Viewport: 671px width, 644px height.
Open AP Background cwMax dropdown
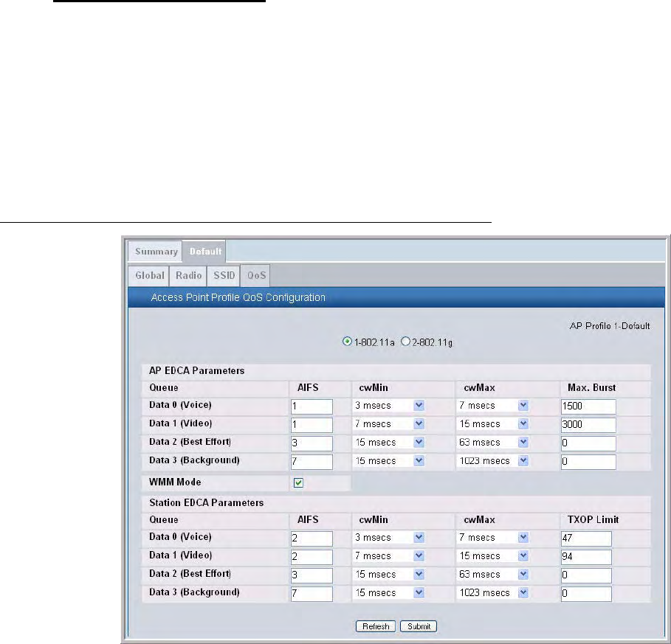pyautogui.click(x=493, y=460)
